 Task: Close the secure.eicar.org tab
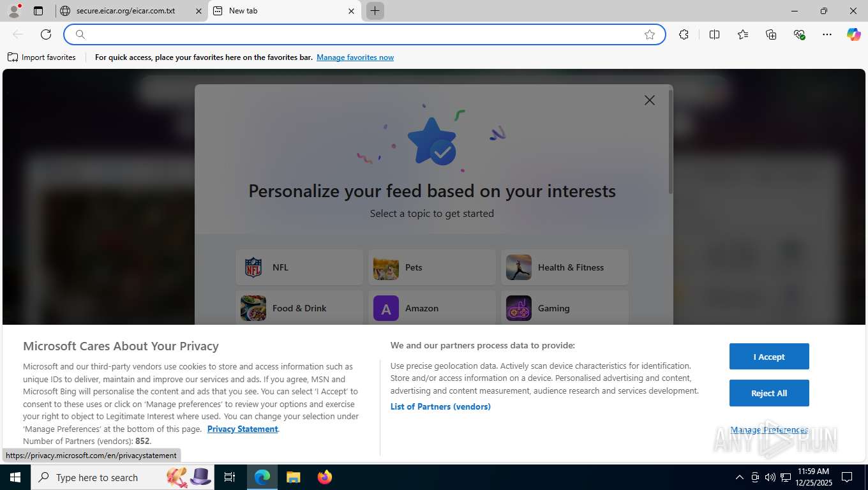tap(198, 11)
